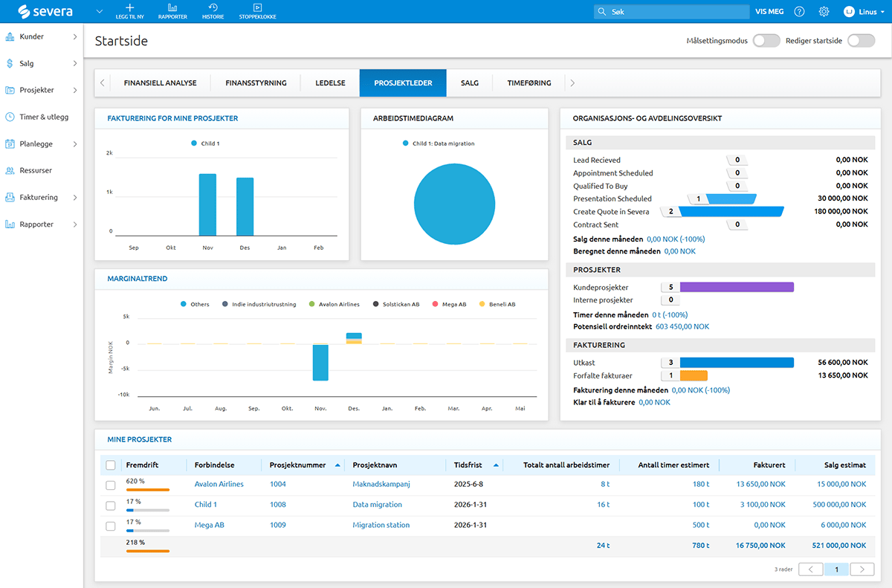Image resolution: width=892 pixels, height=588 pixels.
Task: Check the Avalon Airlines project row checkbox
Action: click(111, 485)
